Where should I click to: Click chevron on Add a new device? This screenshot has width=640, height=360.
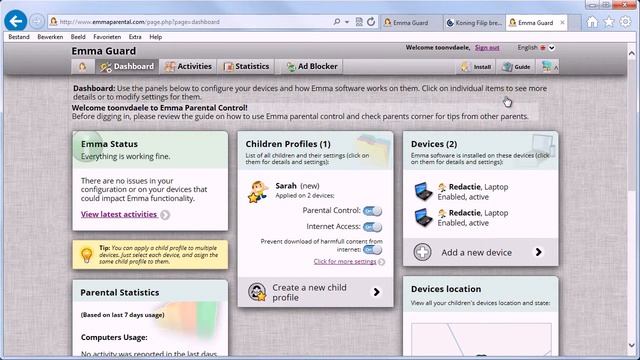tap(538, 252)
